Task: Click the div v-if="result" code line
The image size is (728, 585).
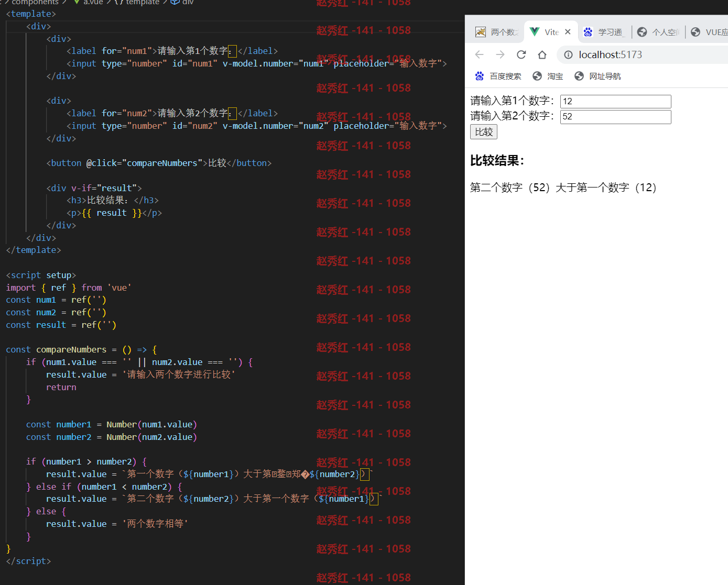Action: pyautogui.click(x=94, y=188)
